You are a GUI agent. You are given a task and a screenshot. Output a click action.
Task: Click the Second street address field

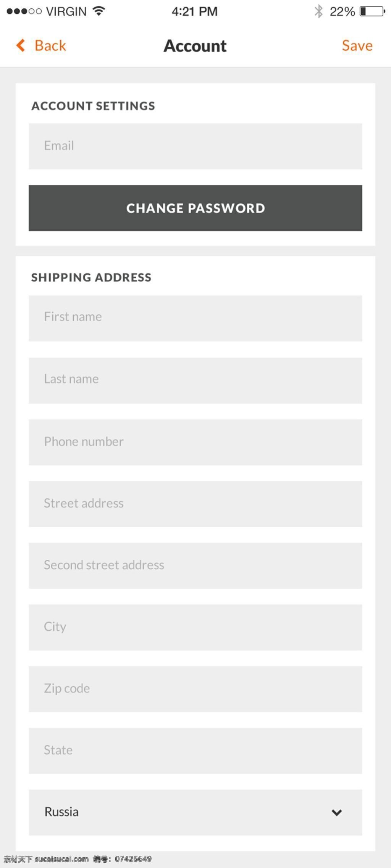(195, 565)
